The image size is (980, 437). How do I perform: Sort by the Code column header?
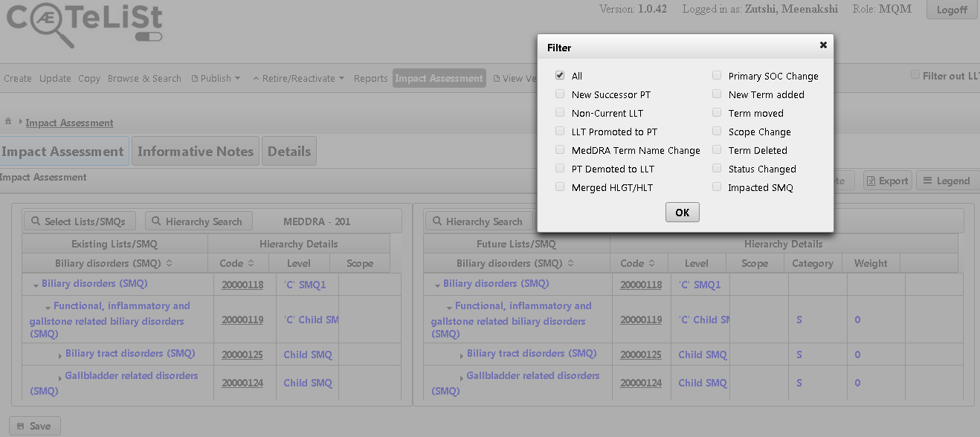(x=236, y=262)
